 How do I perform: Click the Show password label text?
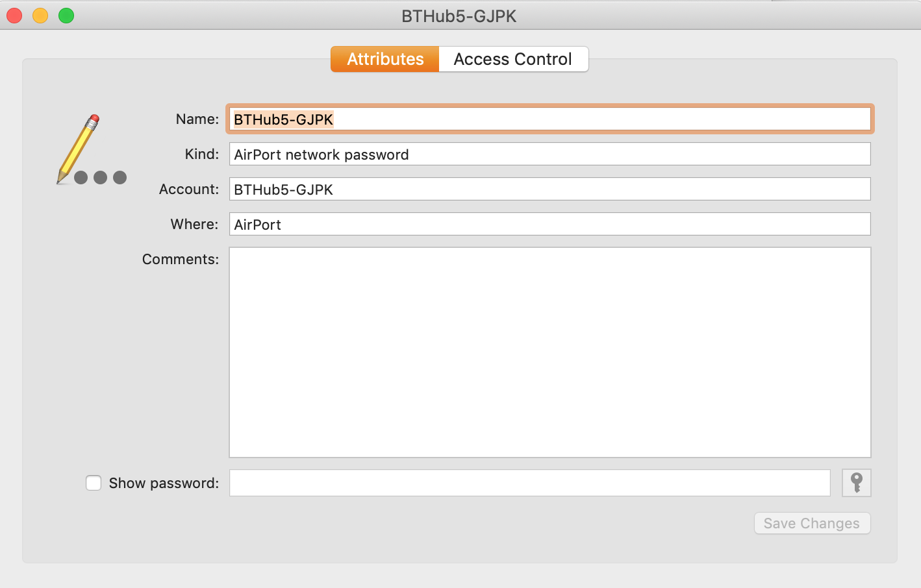tap(164, 483)
